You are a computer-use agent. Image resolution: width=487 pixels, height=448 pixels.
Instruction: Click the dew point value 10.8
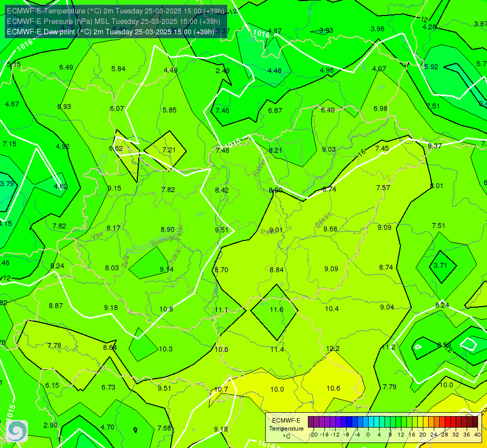coord(166,309)
